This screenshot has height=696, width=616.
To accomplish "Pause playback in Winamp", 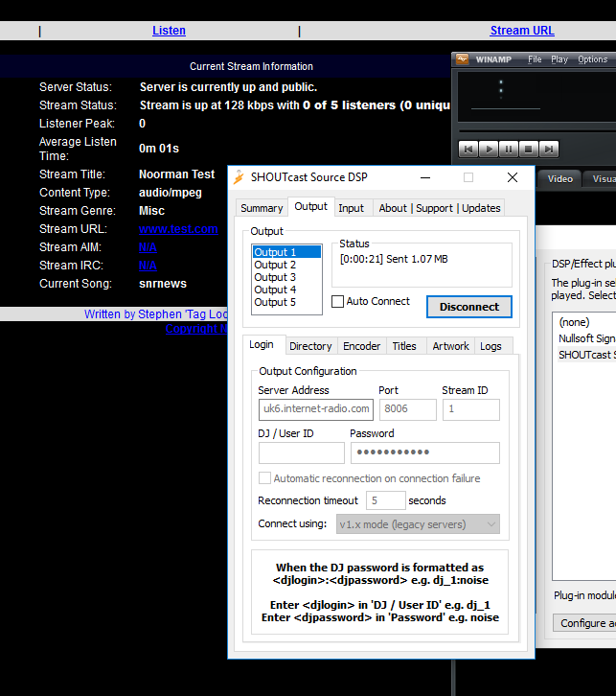I will (509, 149).
